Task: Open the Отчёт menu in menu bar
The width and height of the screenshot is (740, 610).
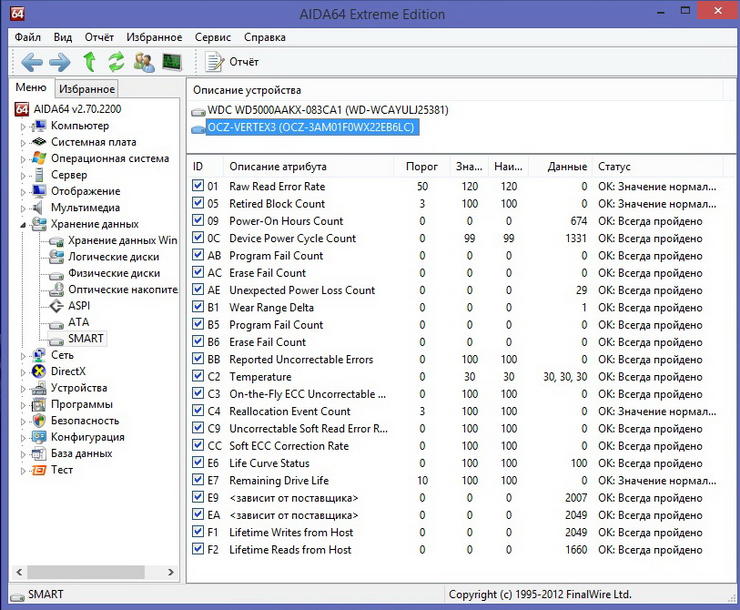Action: [x=99, y=37]
